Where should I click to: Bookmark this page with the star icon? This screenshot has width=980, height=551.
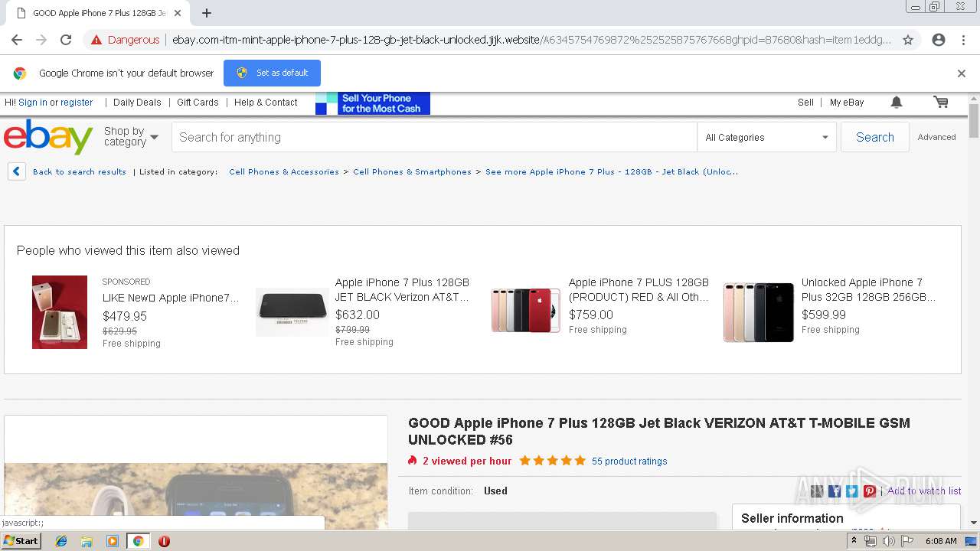pos(908,40)
